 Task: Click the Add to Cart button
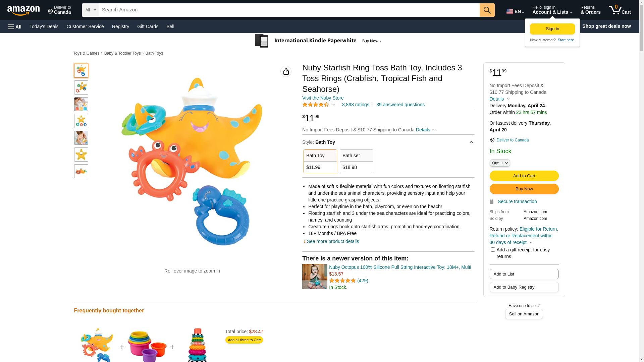524,176
